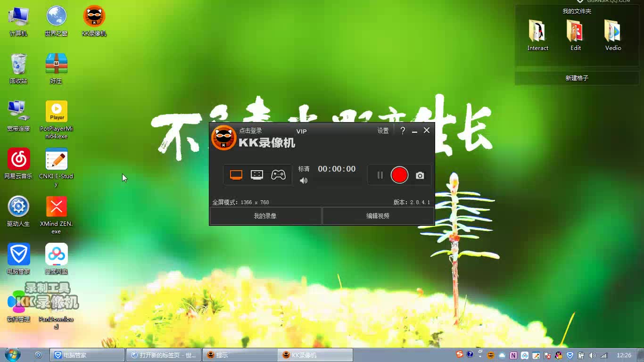Click the cloud tray icon
Viewport: 644px width, 362px height.
pyautogui.click(x=502, y=355)
